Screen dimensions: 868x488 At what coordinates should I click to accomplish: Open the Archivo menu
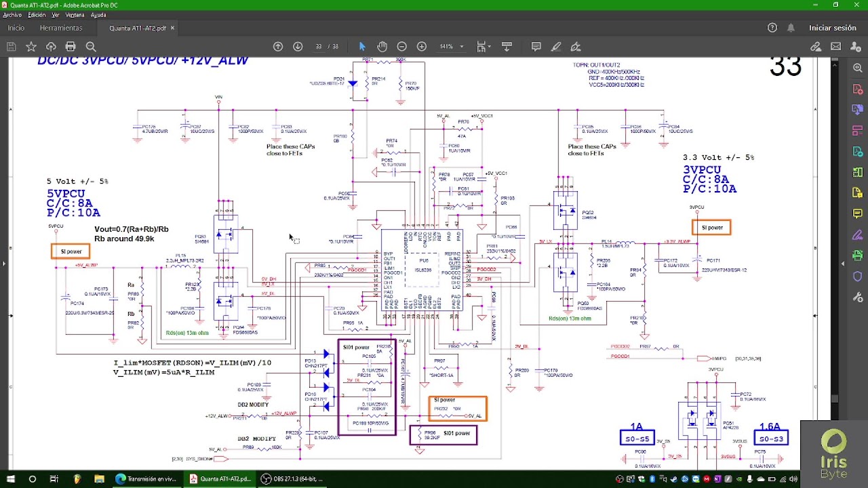tap(12, 15)
